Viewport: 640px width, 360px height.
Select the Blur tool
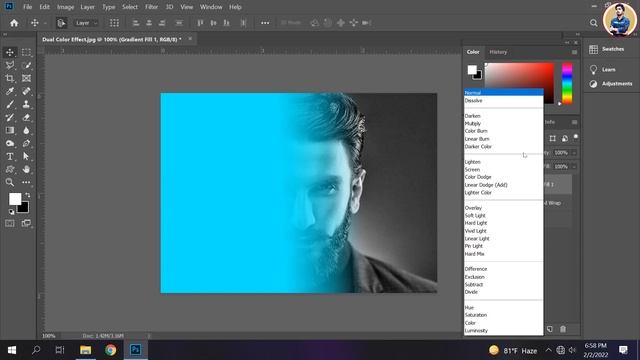26,131
